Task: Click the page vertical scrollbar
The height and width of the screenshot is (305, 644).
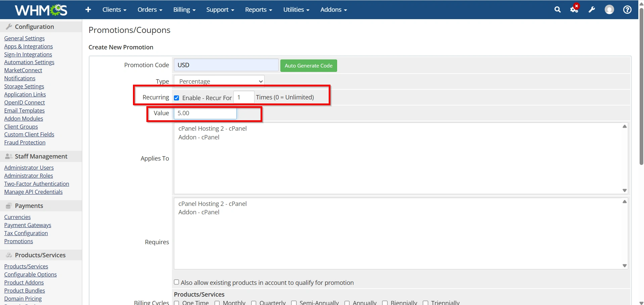Action: (x=641, y=86)
